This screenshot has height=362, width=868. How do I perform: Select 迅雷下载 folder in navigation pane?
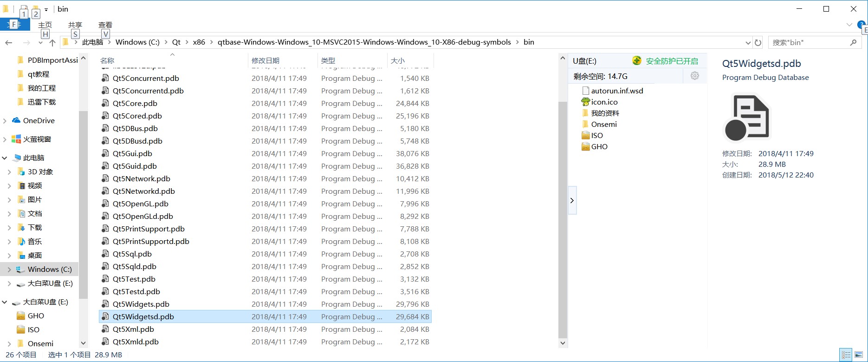point(41,102)
